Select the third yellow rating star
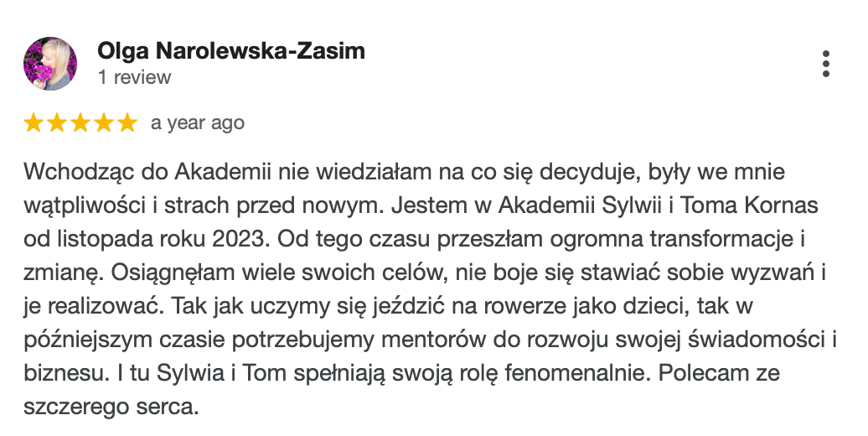The height and width of the screenshot is (436, 868). 80,123
